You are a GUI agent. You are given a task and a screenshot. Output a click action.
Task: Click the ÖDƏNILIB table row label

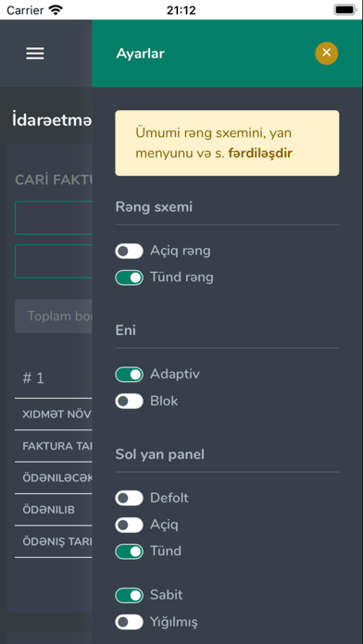point(48,510)
